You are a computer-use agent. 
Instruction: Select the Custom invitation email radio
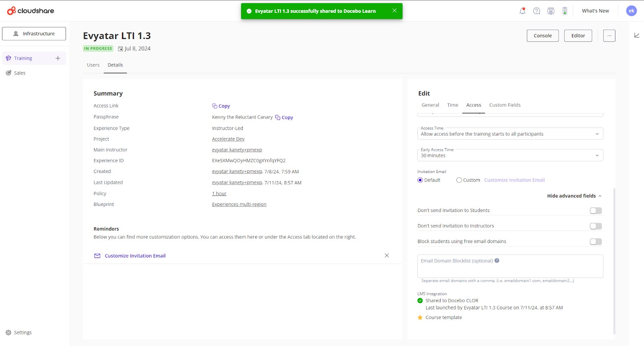[x=459, y=180]
